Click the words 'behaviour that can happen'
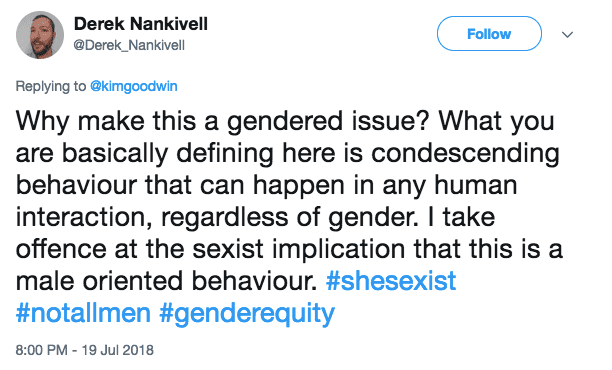Viewport: 612px width, 370px height. pyautogui.click(x=180, y=186)
